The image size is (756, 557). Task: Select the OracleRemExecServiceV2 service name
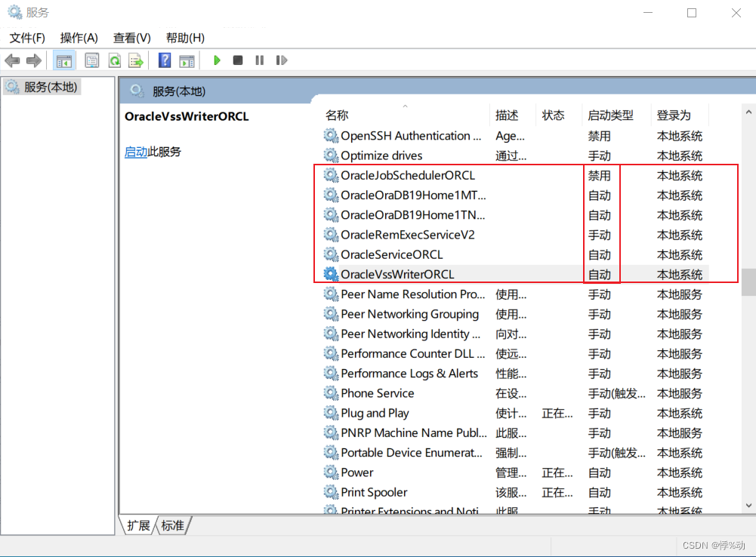408,235
